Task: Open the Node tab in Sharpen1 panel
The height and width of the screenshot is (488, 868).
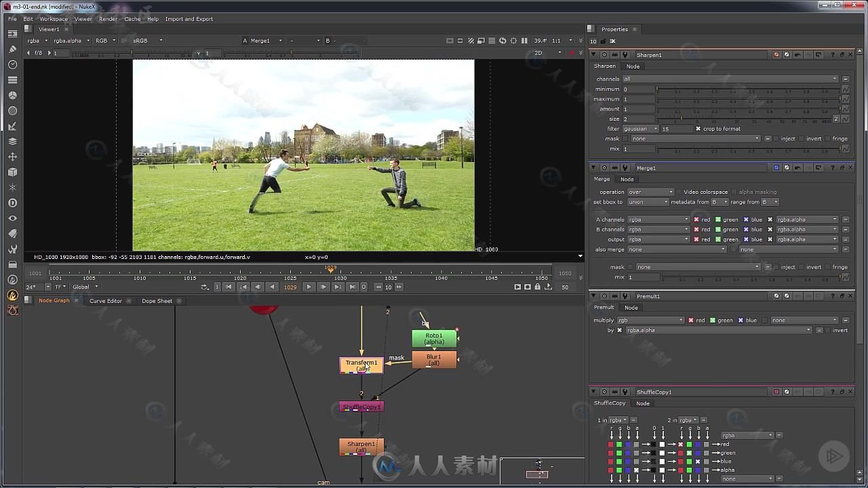Action: [633, 66]
